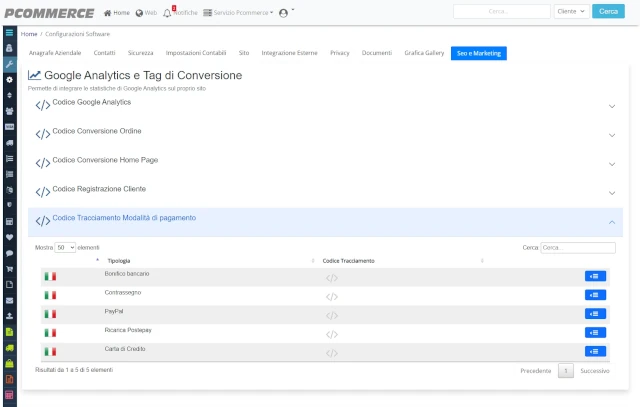Expand Codice Registrazione Cliente section
The image size is (640, 407).
click(x=325, y=193)
